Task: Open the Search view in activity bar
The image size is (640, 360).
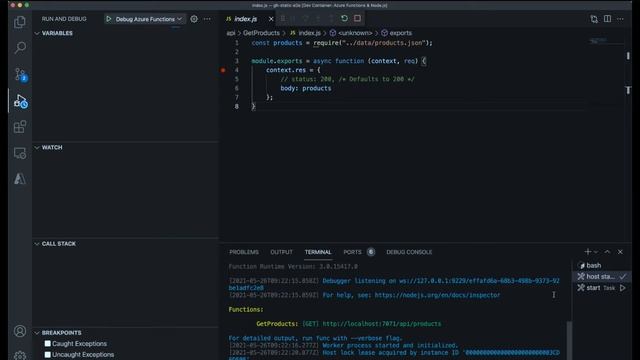Action: point(20,48)
